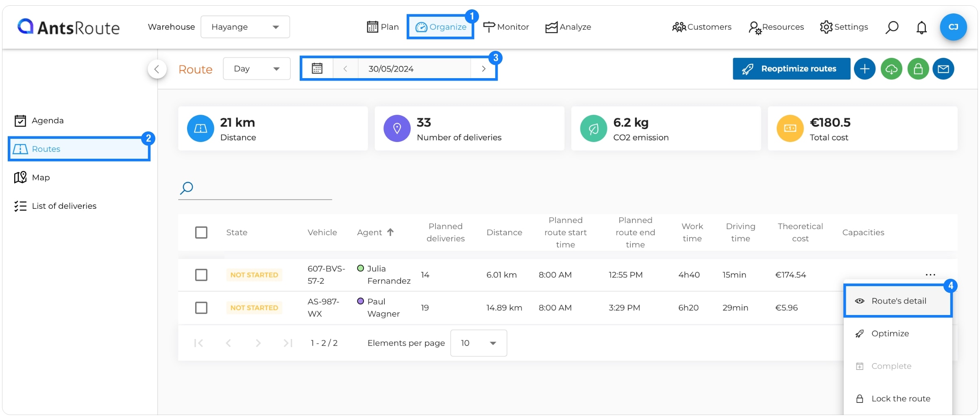Viewport: 980px width, 420px height.
Task: Open the calendar date picker icon
Action: pyautogui.click(x=317, y=68)
